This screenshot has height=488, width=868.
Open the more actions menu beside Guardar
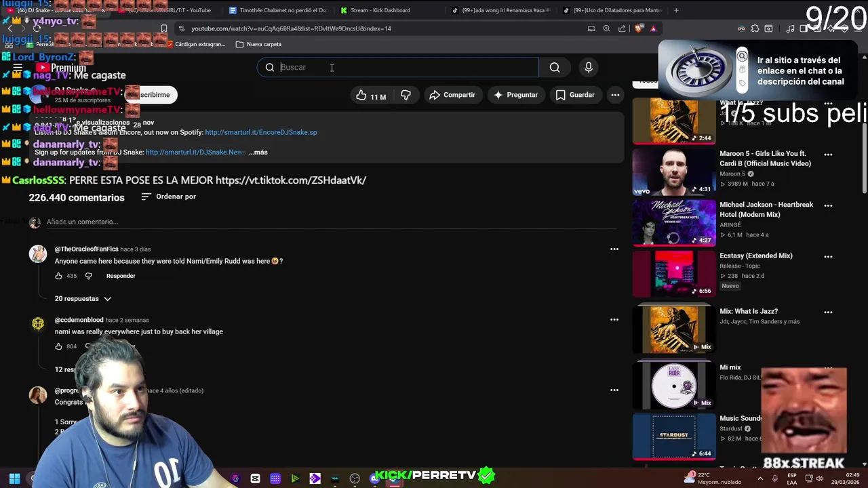615,95
